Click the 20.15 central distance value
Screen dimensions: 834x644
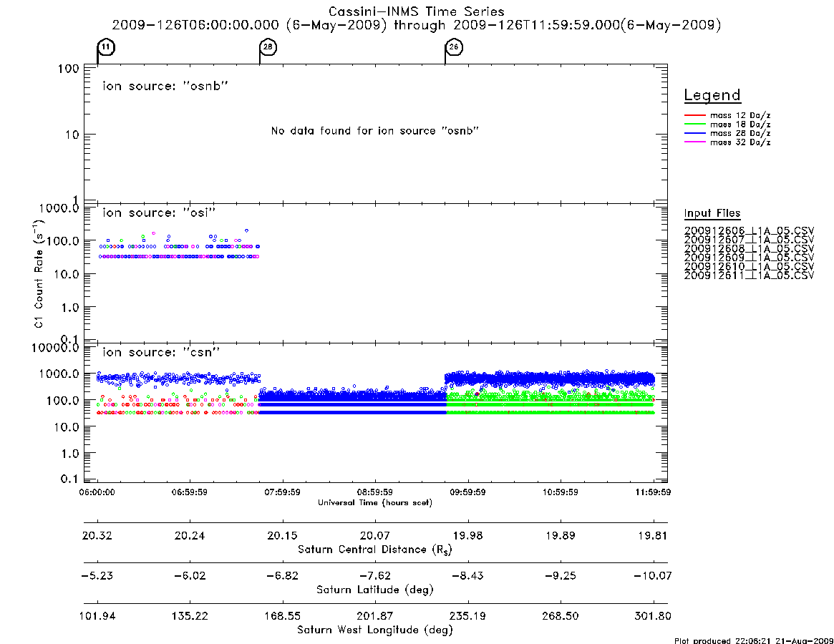[x=283, y=535]
